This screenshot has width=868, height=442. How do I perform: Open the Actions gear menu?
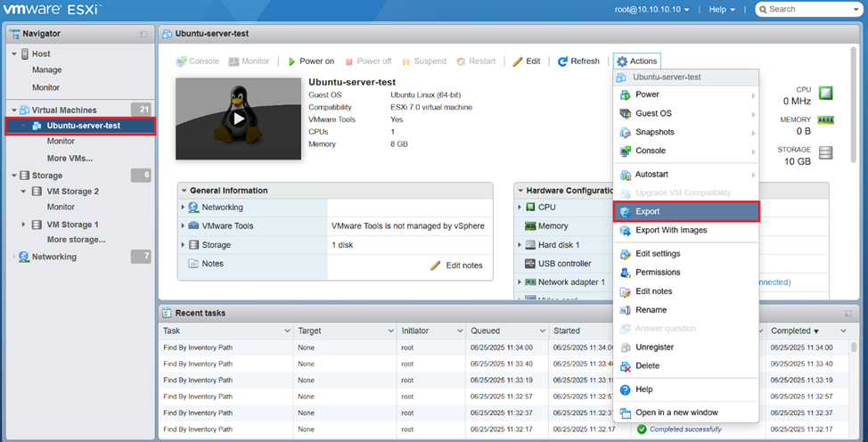coord(636,61)
